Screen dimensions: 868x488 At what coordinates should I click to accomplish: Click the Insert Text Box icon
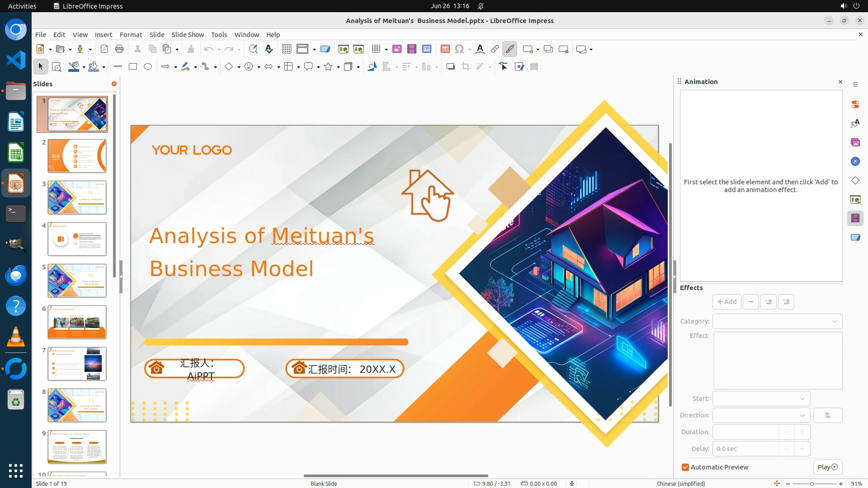click(x=445, y=49)
